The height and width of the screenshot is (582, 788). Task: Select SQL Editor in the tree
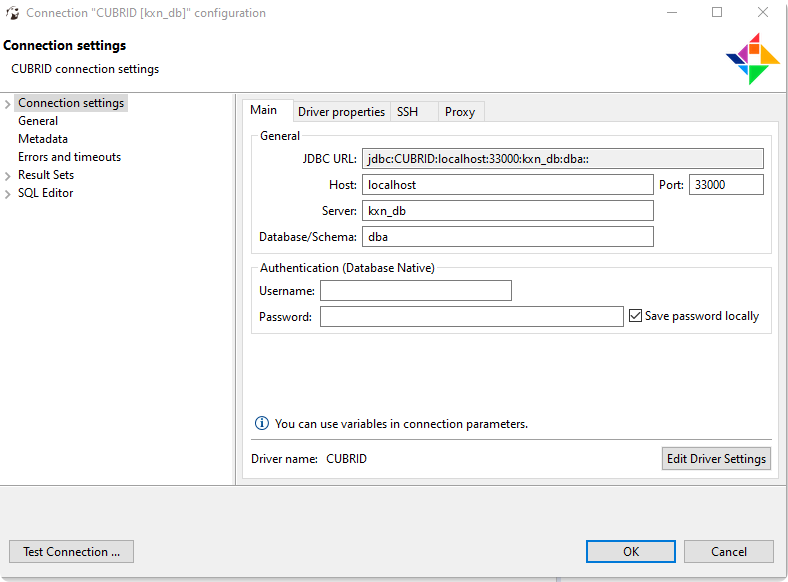pos(46,193)
